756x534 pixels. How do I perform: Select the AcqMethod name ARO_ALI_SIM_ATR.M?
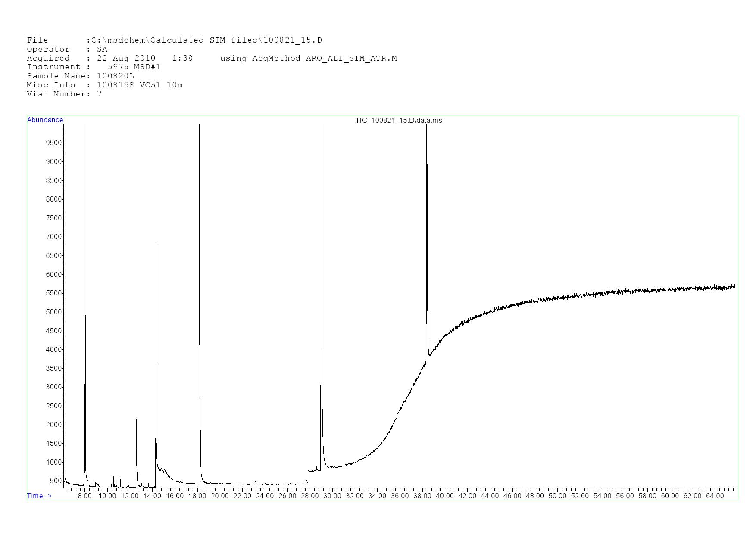point(351,58)
